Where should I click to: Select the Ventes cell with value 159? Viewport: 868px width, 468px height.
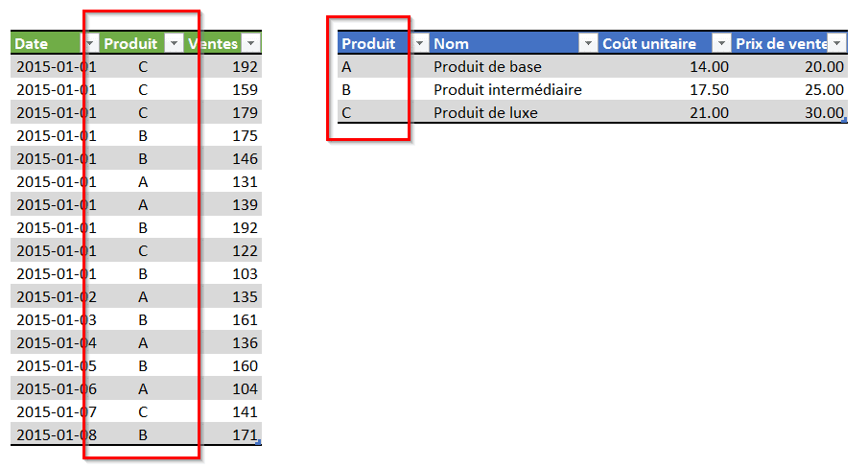coord(245,90)
